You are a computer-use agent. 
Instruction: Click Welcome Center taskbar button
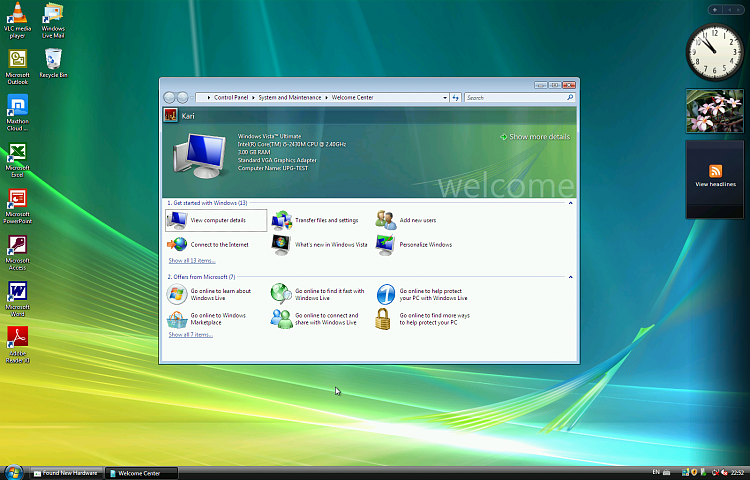[142, 473]
